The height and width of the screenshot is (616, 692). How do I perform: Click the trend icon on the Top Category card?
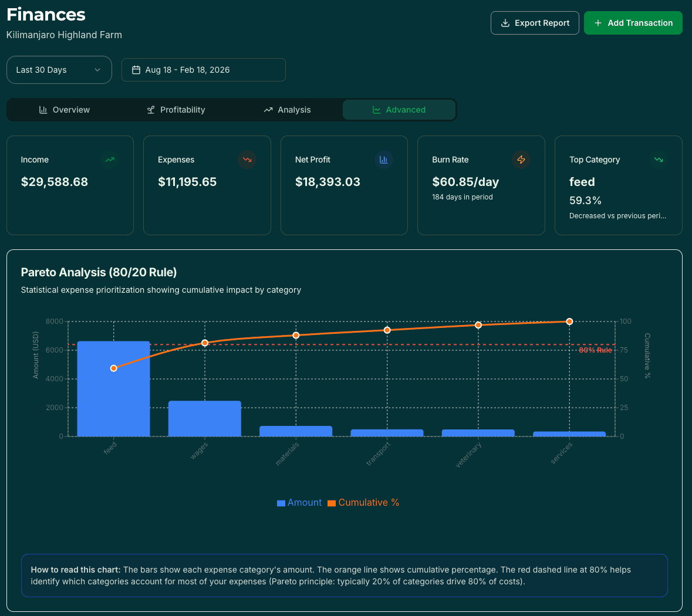click(658, 159)
